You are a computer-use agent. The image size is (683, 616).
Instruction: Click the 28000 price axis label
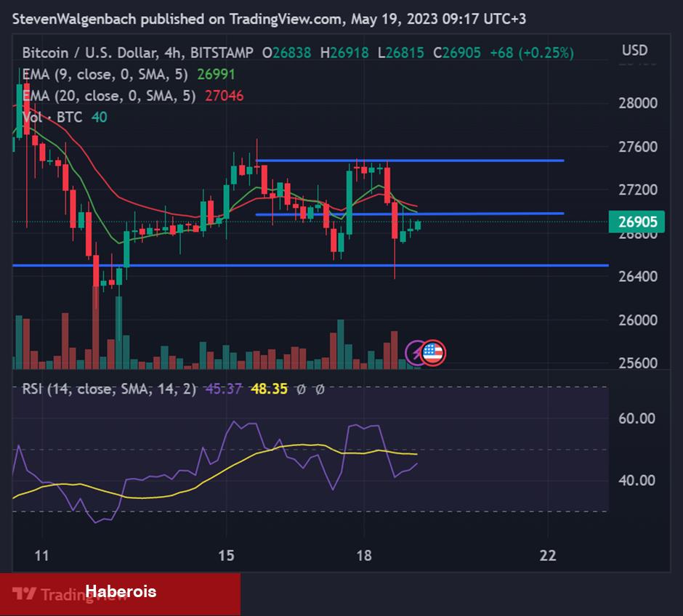(638, 103)
